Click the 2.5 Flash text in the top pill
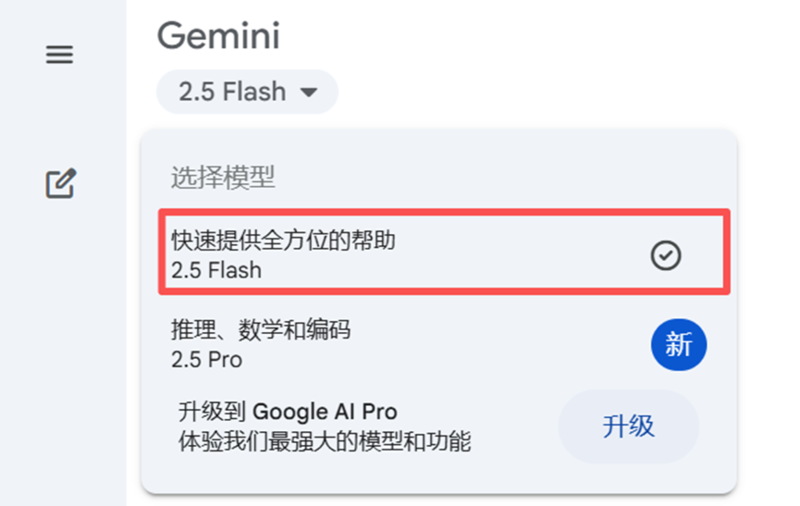The width and height of the screenshot is (800, 506). click(232, 93)
